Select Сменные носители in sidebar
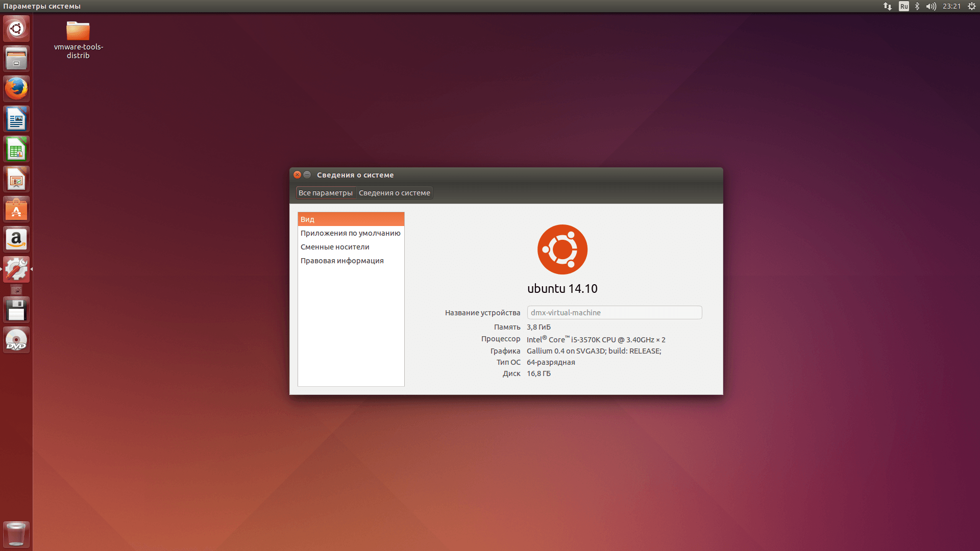980x551 pixels. (351, 247)
